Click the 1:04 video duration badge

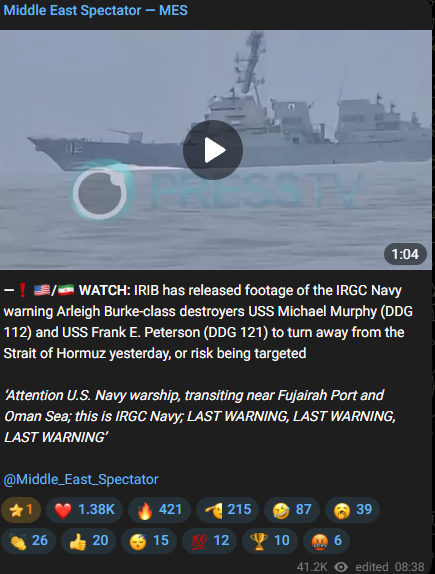(405, 254)
